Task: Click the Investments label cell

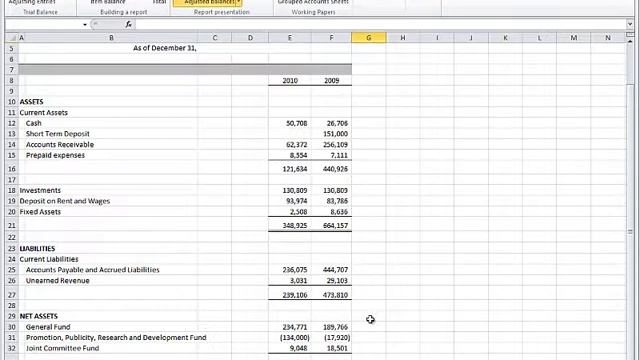Action: tap(40, 190)
